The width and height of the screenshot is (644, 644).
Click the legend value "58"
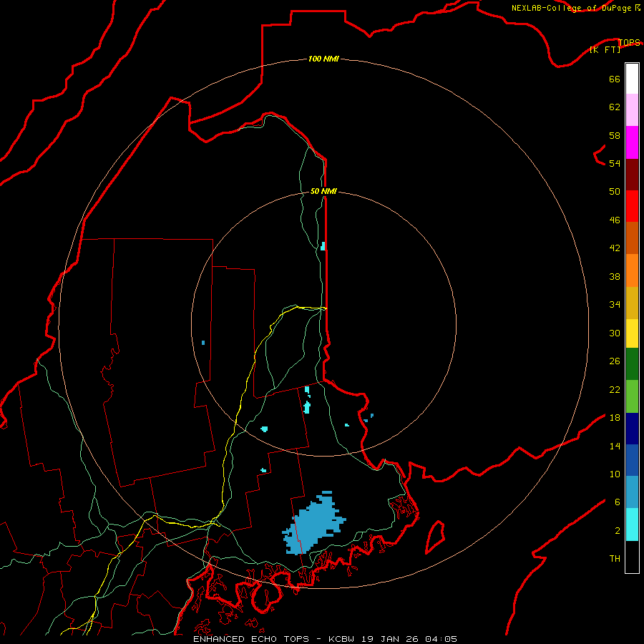[x=615, y=135]
